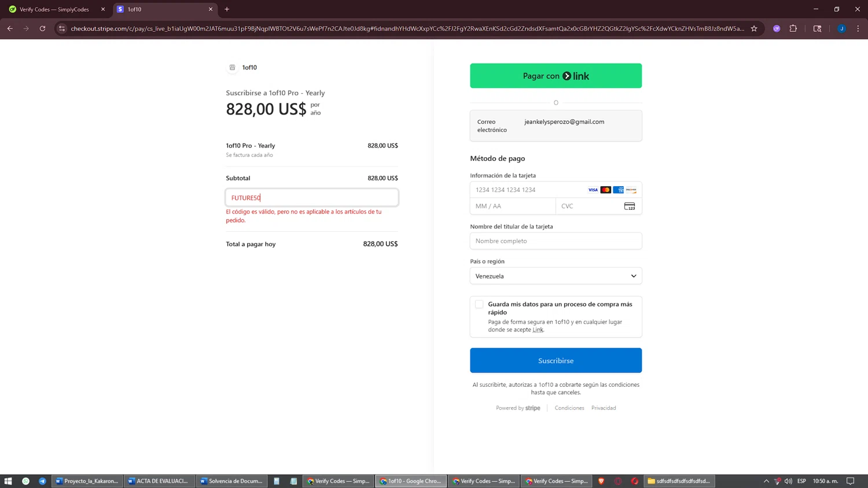Click the Nombre completo cardholder field
The width and height of the screenshot is (868, 488).
(x=556, y=241)
